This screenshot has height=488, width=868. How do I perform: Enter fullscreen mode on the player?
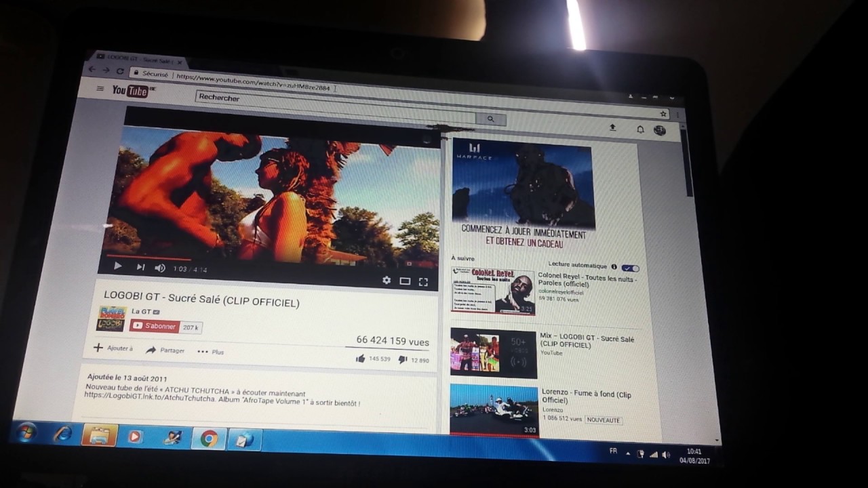(423, 282)
